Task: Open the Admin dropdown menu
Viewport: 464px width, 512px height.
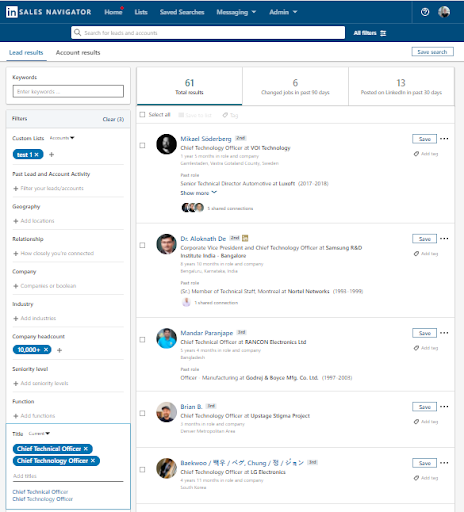Action: coord(283,12)
